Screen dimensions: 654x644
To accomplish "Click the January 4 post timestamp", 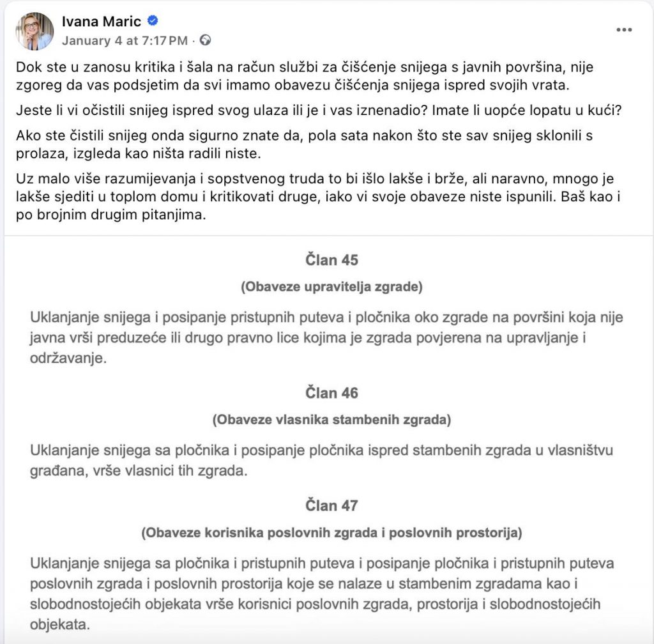I will pyautogui.click(x=125, y=40).
